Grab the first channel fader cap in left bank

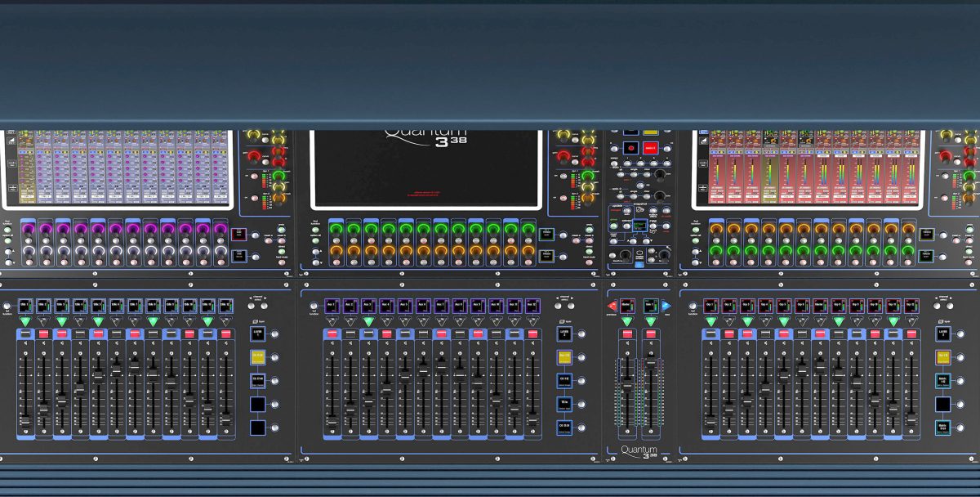tap(25, 419)
